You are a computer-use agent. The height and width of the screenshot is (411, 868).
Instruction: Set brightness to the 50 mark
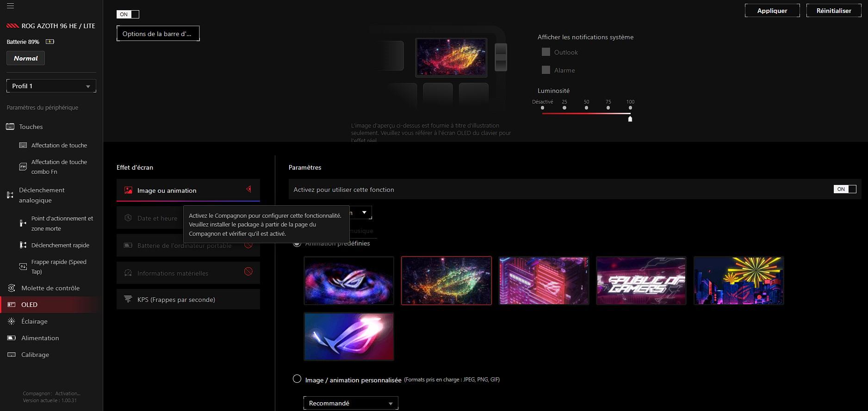click(x=586, y=108)
